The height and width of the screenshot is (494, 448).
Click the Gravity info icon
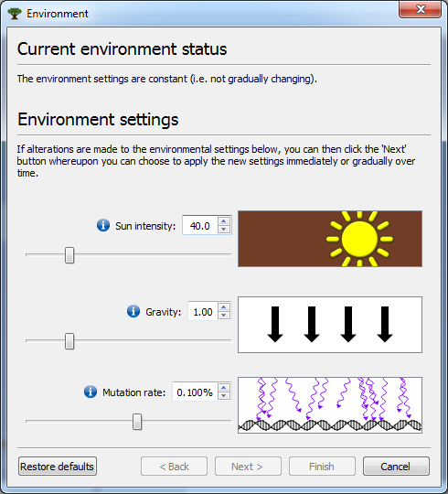coord(133,312)
